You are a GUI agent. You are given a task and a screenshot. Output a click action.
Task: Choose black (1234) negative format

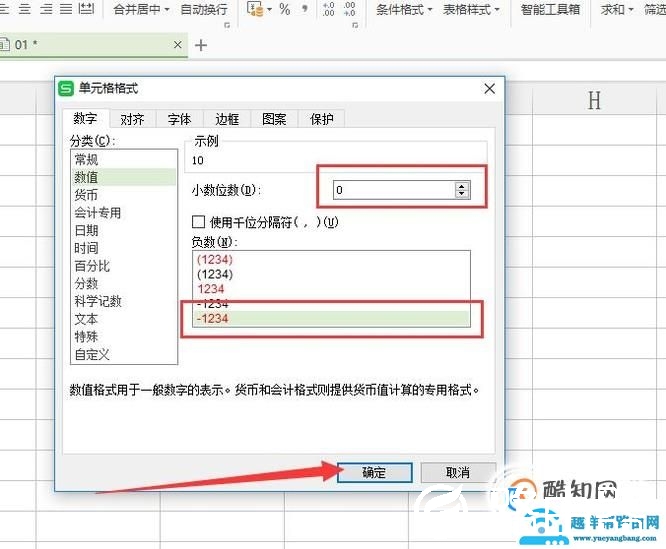pyautogui.click(x=331, y=274)
